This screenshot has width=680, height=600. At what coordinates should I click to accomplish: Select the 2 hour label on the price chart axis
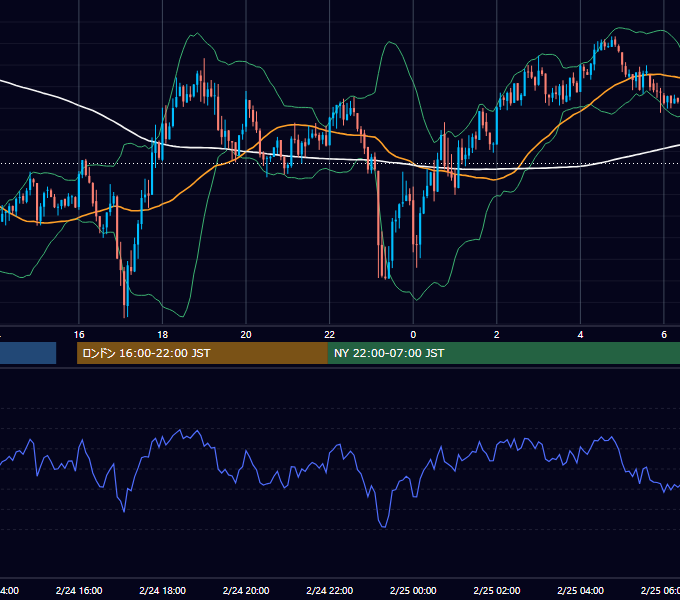[x=497, y=335]
